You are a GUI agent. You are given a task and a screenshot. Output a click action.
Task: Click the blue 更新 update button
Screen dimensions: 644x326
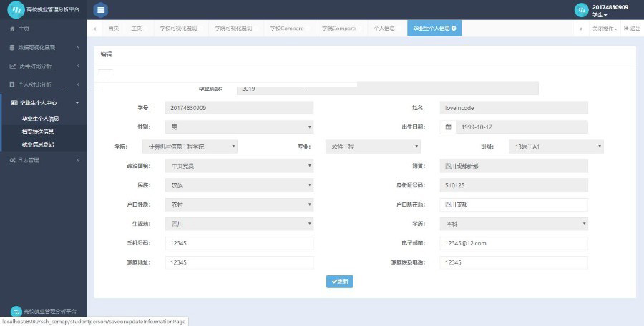coord(339,282)
